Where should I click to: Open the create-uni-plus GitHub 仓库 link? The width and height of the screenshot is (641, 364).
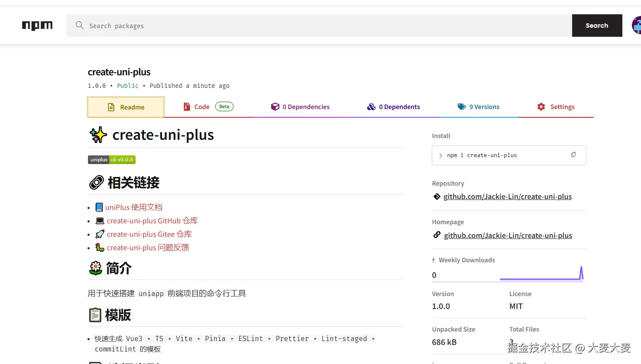click(152, 221)
